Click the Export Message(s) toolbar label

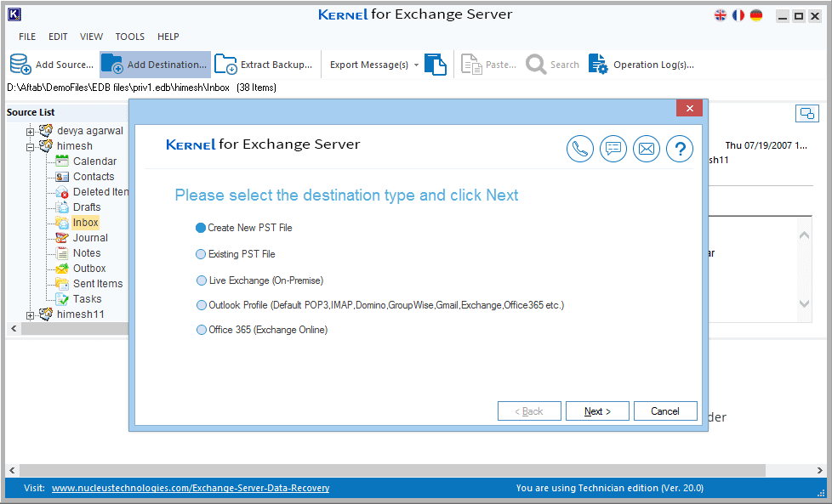[x=369, y=65]
